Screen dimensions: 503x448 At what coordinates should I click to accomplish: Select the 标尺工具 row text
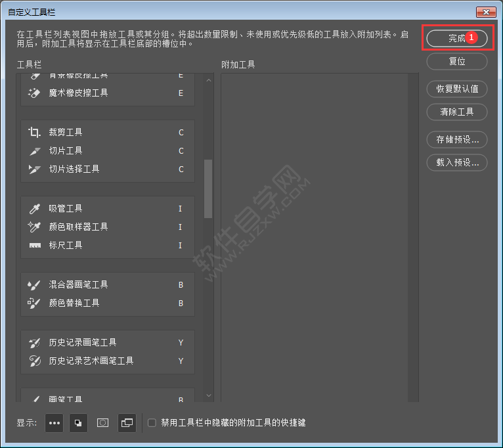66,246
